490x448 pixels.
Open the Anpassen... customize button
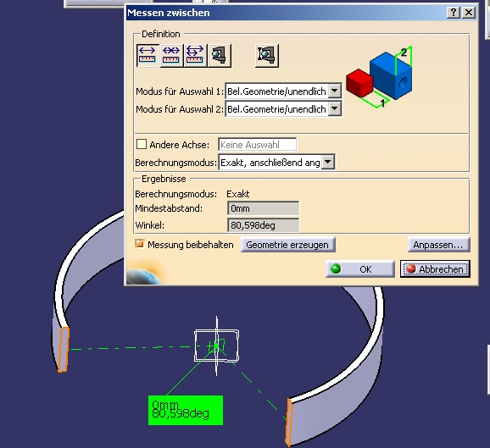pyautogui.click(x=438, y=245)
